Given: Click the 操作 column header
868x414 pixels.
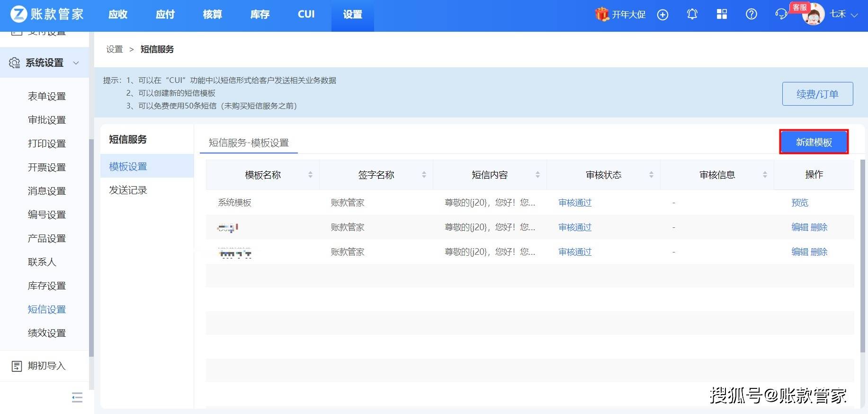Looking at the screenshot, I should point(814,175).
